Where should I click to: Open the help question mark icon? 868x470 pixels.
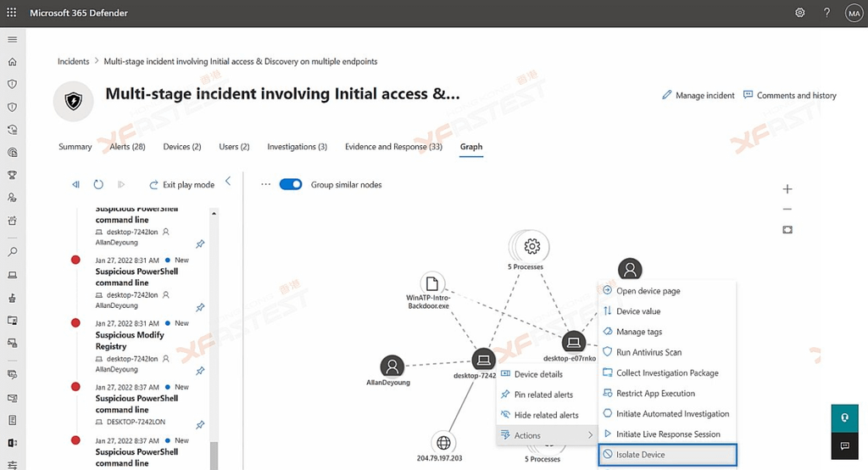[x=826, y=12]
